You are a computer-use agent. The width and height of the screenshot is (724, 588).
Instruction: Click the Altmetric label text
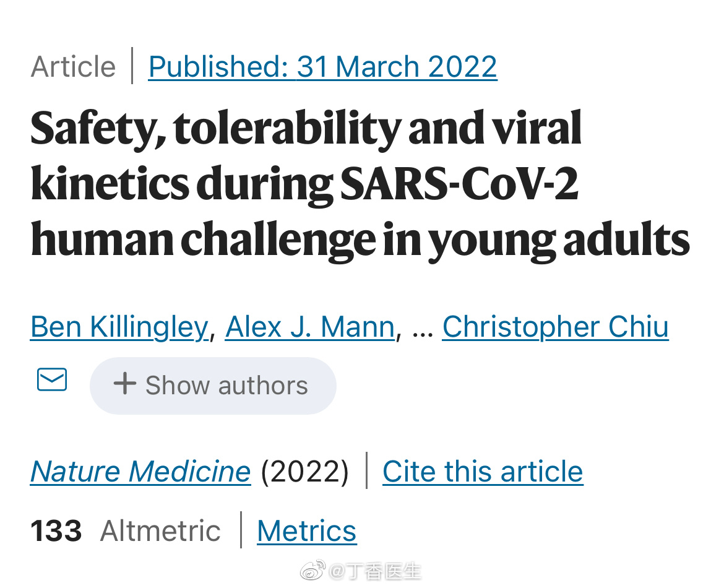(x=160, y=531)
